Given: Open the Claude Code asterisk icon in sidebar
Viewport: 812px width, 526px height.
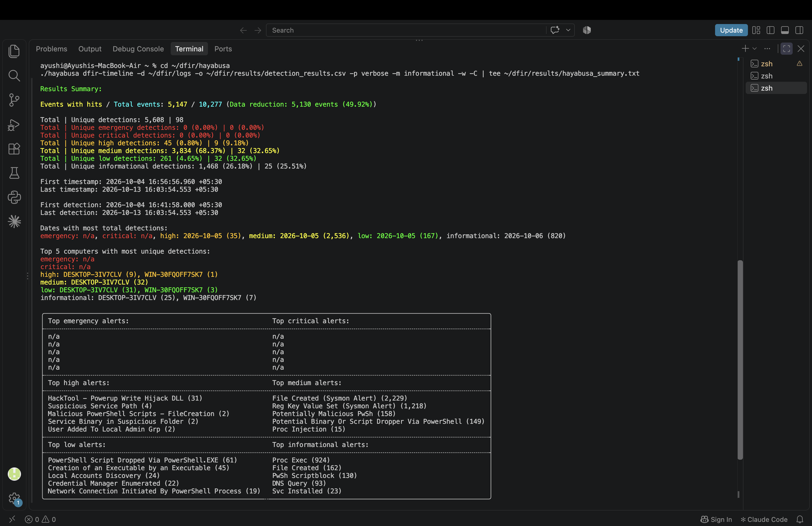Looking at the screenshot, I should (14, 222).
